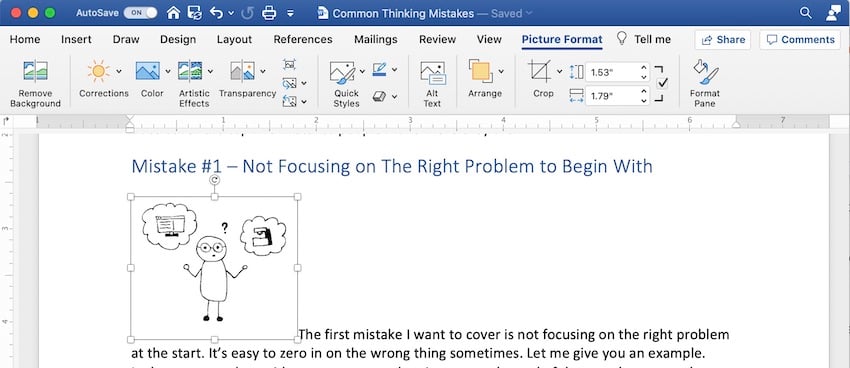Image resolution: width=850 pixels, height=368 pixels.
Task: Click the Reset Picture icon
Action: (x=289, y=101)
